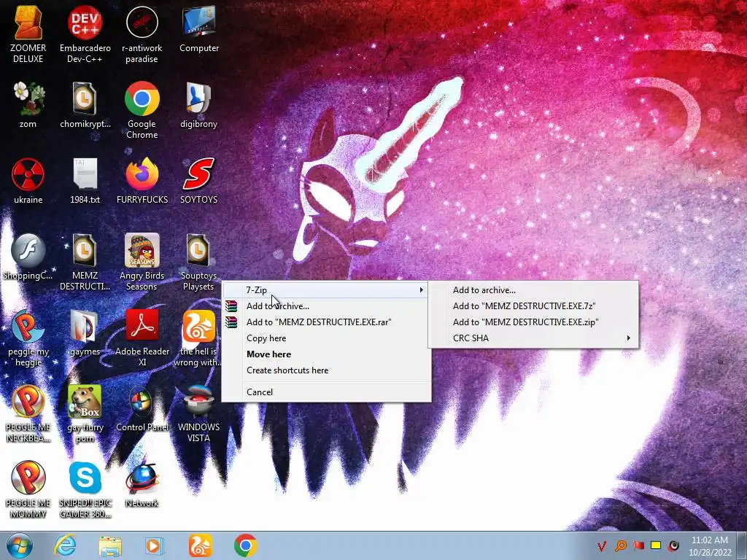
Task: Choose 'Create shortcuts here' option
Action: coord(326,370)
